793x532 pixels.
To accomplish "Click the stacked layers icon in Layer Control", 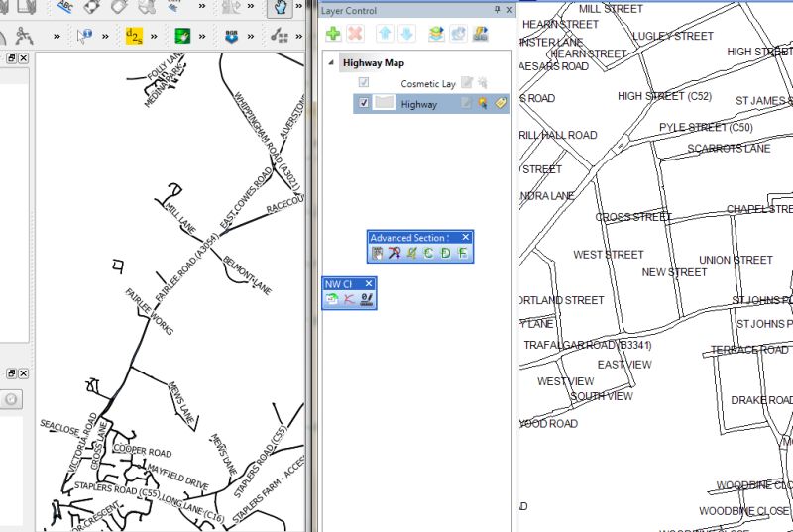I will pyautogui.click(x=436, y=34).
